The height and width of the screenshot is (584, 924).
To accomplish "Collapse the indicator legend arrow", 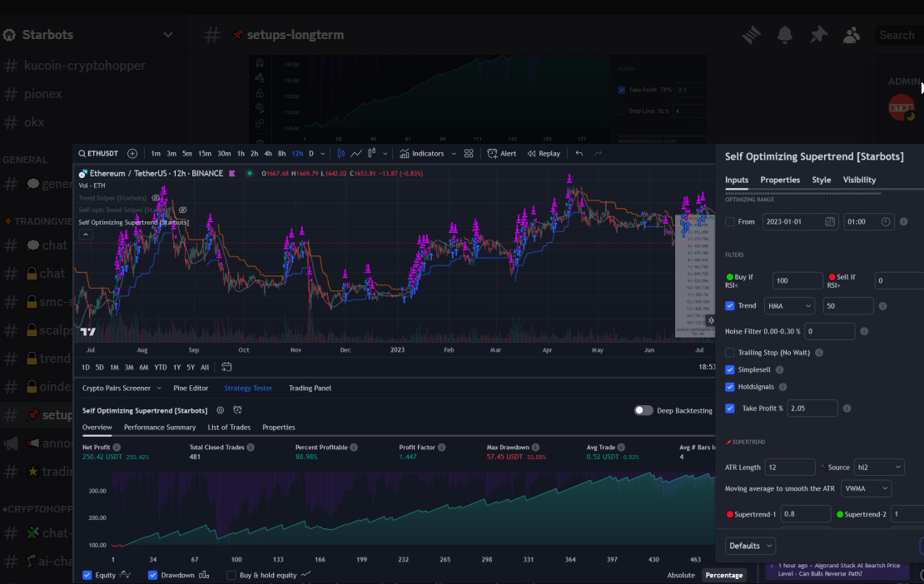I will 86,235.
